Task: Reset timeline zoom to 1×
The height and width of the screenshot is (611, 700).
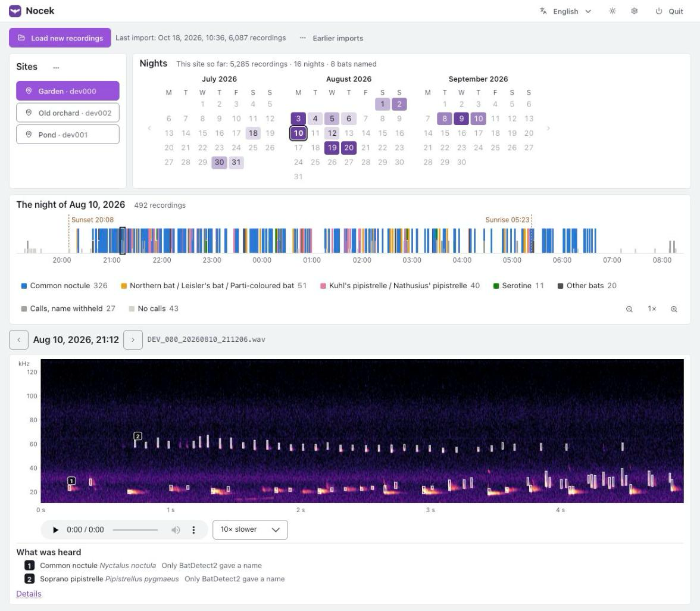Action: (x=652, y=308)
